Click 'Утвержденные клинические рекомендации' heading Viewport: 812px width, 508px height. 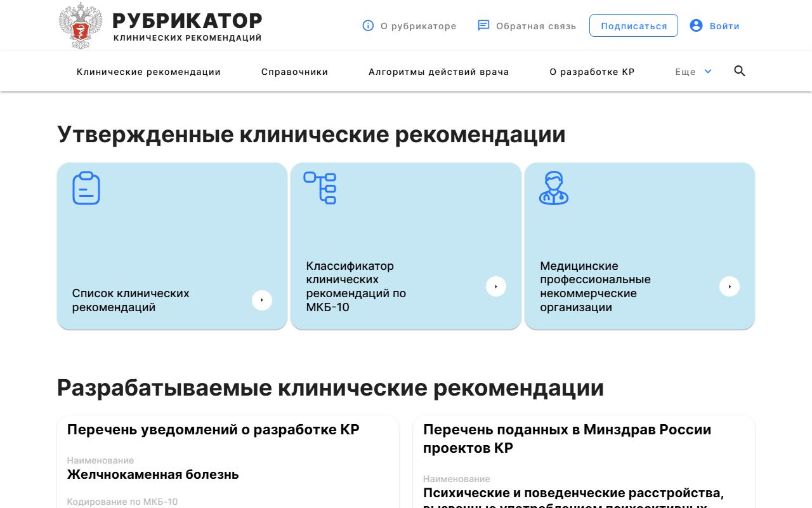(311, 135)
